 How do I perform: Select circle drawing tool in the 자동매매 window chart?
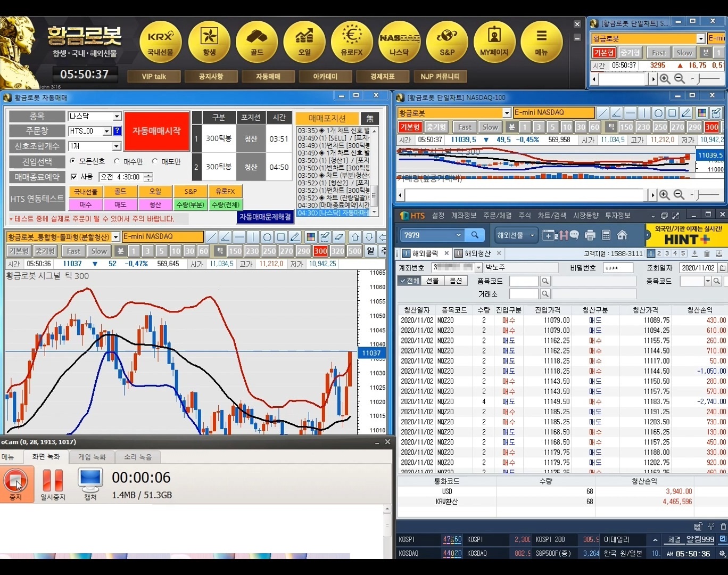tap(267, 237)
